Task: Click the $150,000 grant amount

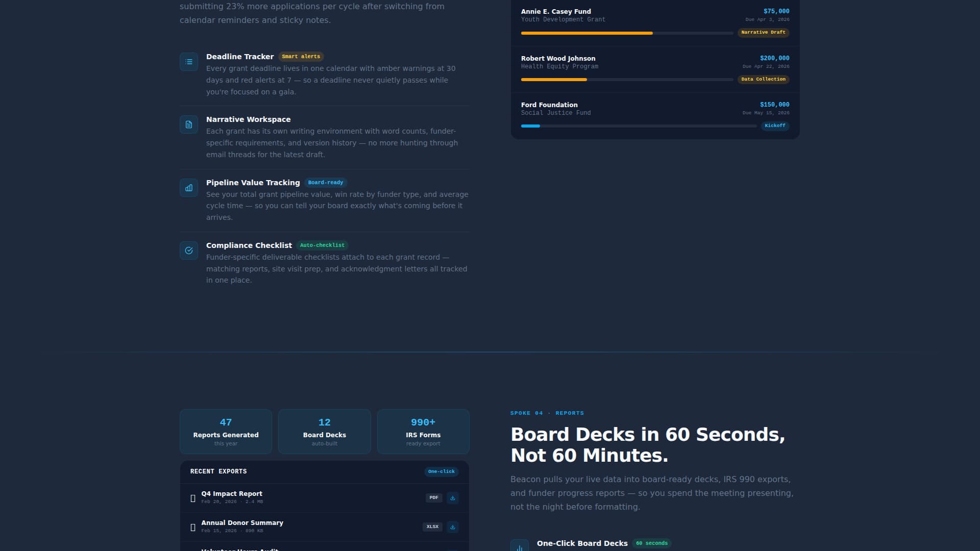Action: click(774, 105)
